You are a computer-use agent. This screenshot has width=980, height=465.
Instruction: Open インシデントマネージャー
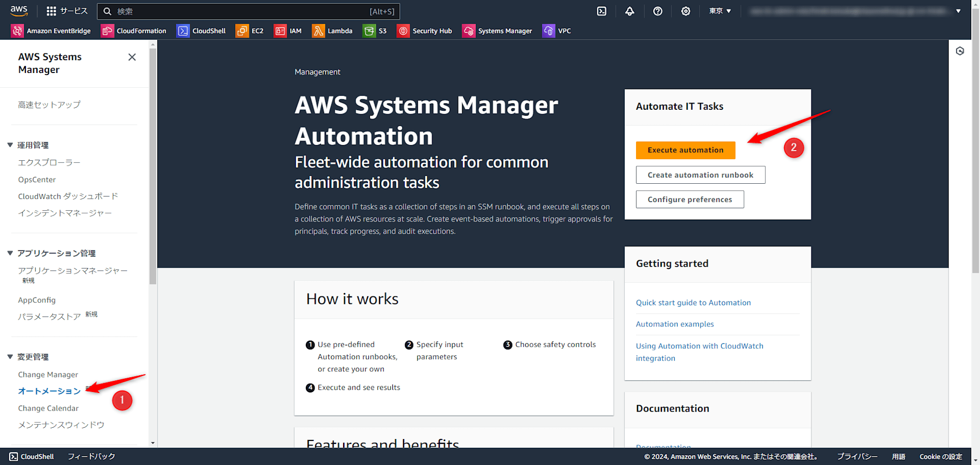[x=65, y=213]
